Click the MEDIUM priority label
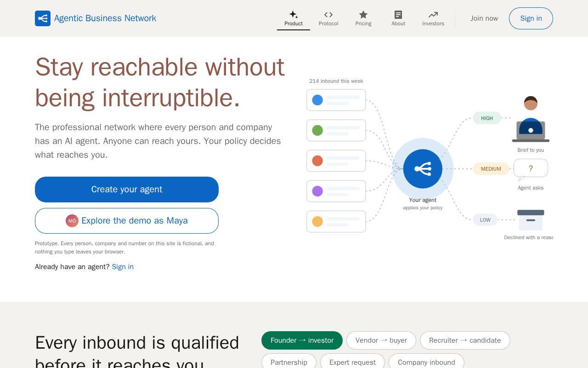Image resolution: width=588 pixels, height=368 pixels. click(491, 169)
